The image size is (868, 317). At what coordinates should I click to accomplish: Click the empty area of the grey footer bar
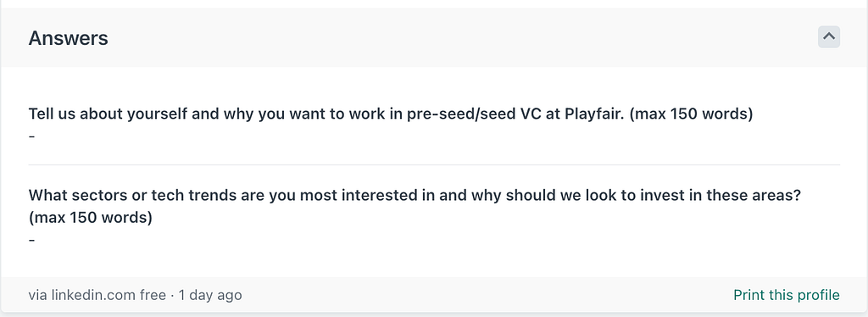point(487,295)
